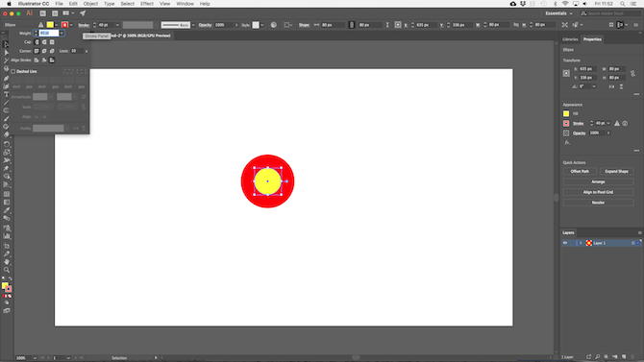Align stroke to outside option
Screen dimensions: 644x362
point(52,60)
